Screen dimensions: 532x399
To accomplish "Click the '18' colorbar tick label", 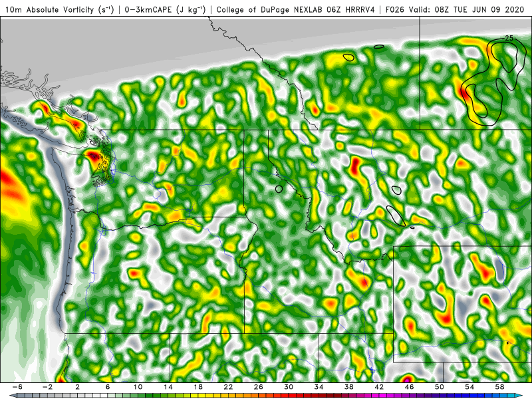I will click(x=198, y=387).
